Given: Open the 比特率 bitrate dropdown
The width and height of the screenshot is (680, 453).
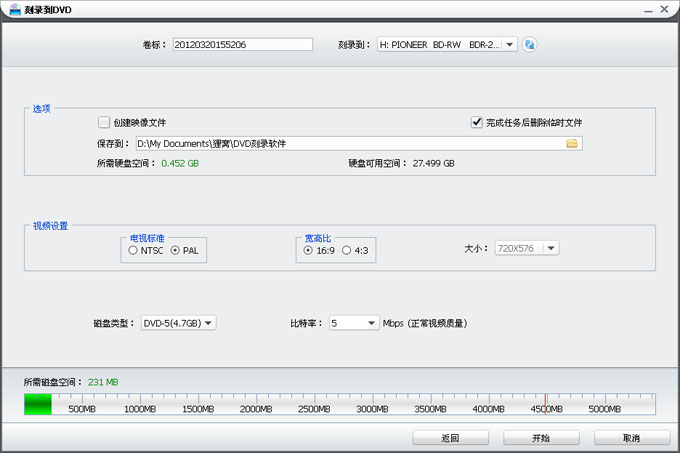Looking at the screenshot, I should coord(354,323).
